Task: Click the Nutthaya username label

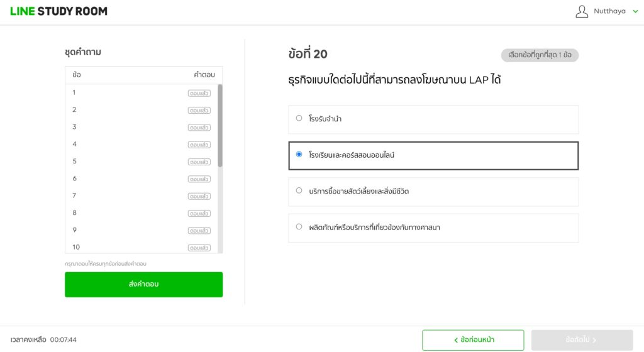Action: coord(609,11)
